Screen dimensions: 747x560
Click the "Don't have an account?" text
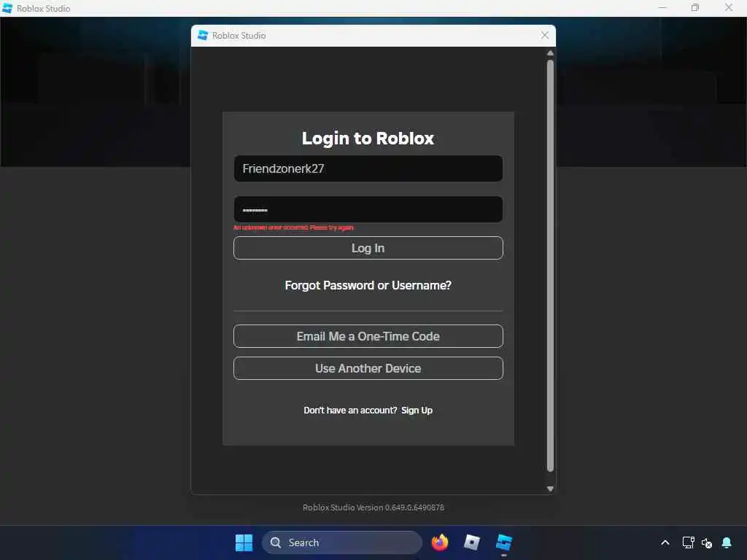tap(350, 411)
